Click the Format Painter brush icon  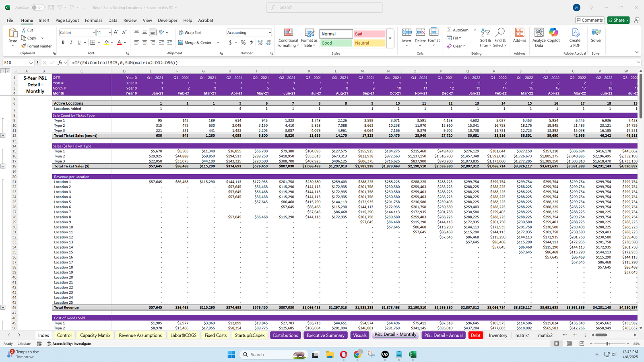24,46
